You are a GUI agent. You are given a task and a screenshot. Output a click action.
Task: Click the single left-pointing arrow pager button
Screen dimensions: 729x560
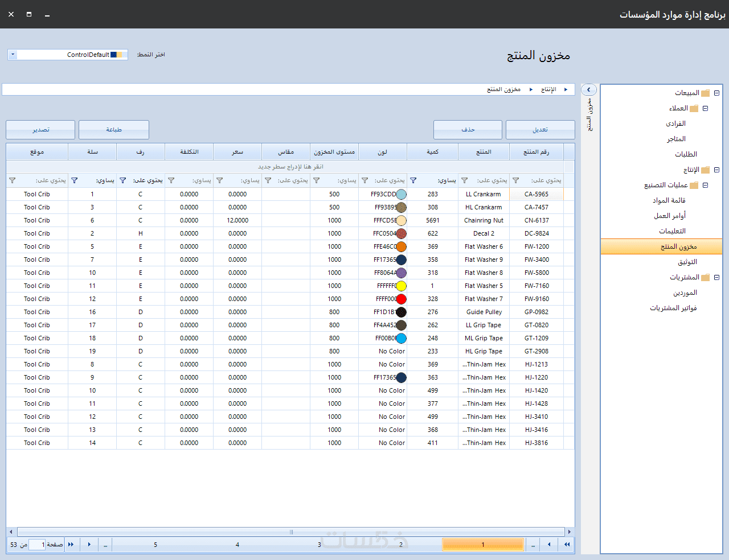549,545
